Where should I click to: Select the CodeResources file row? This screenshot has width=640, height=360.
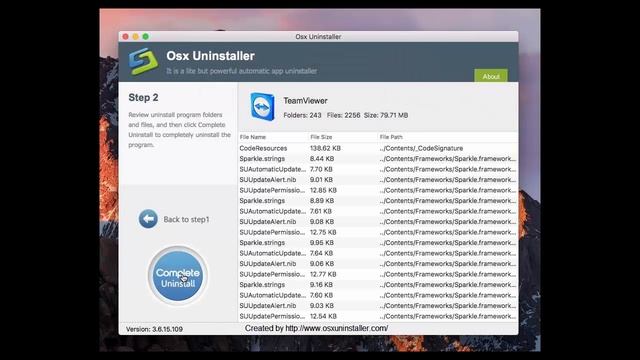(378, 148)
